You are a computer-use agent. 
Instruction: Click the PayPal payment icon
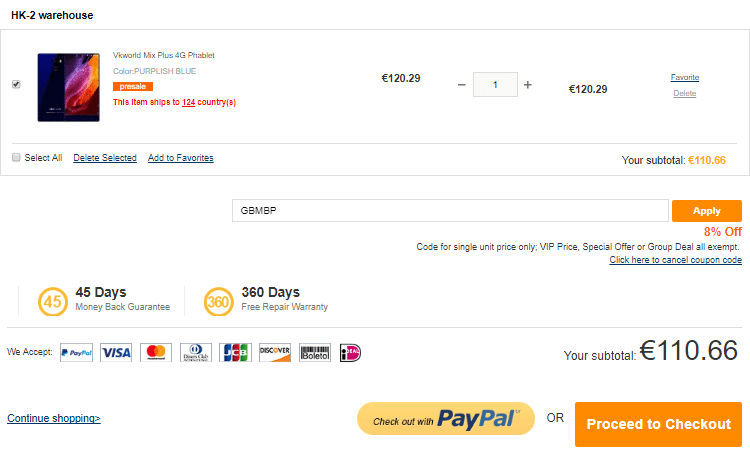(77, 353)
